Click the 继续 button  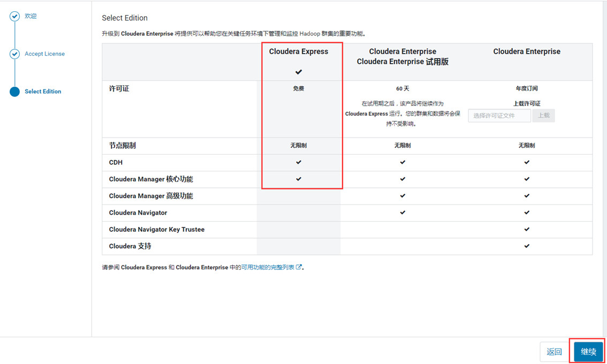click(x=588, y=352)
